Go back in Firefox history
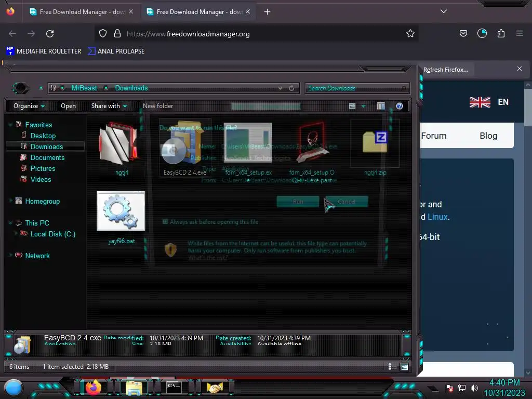532x399 pixels. [x=12, y=34]
